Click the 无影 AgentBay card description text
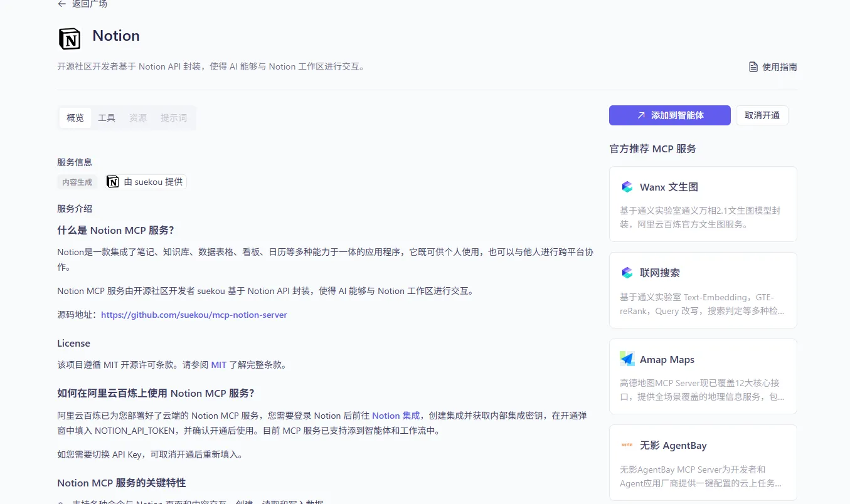Viewport: 850px width, 504px height. (701, 476)
